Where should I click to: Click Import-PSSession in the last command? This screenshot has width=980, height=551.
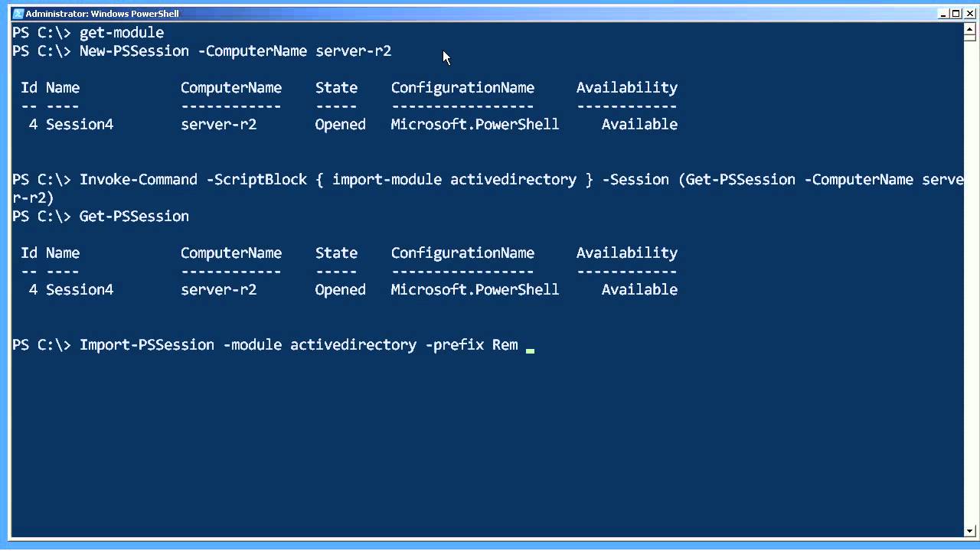(x=147, y=344)
